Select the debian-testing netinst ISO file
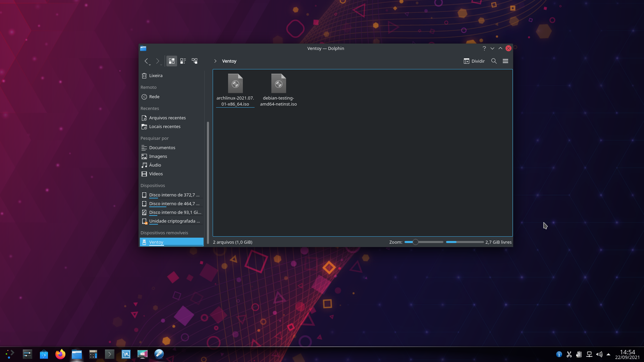644x362 pixels. [279, 84]
